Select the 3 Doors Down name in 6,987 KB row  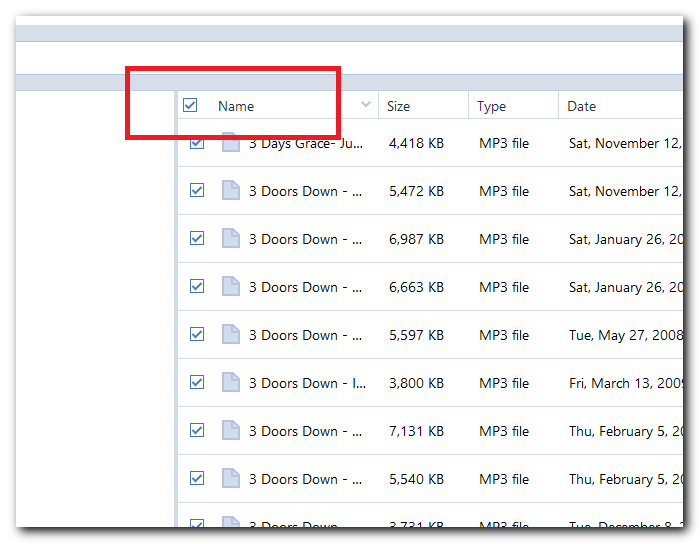(305, 240)
